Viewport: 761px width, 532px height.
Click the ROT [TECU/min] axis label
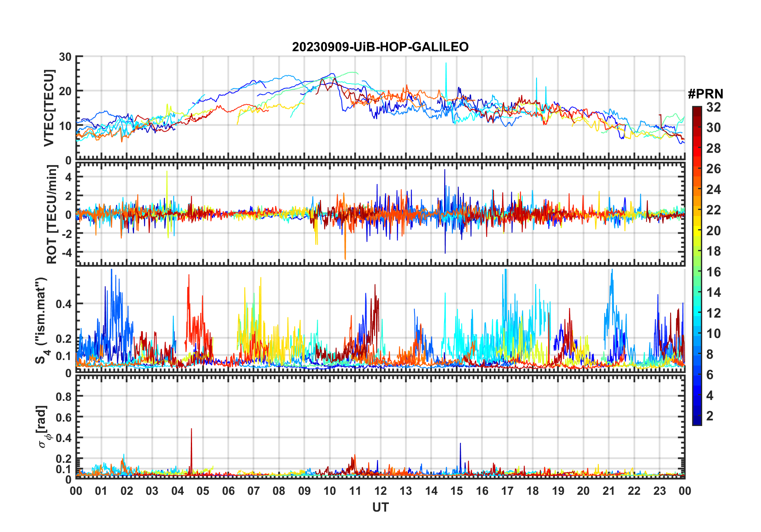[52, 214]
